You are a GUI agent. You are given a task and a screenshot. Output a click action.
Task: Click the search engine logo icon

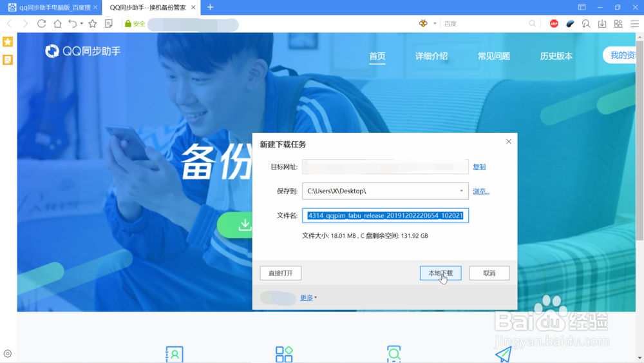(x=424, y=23)
